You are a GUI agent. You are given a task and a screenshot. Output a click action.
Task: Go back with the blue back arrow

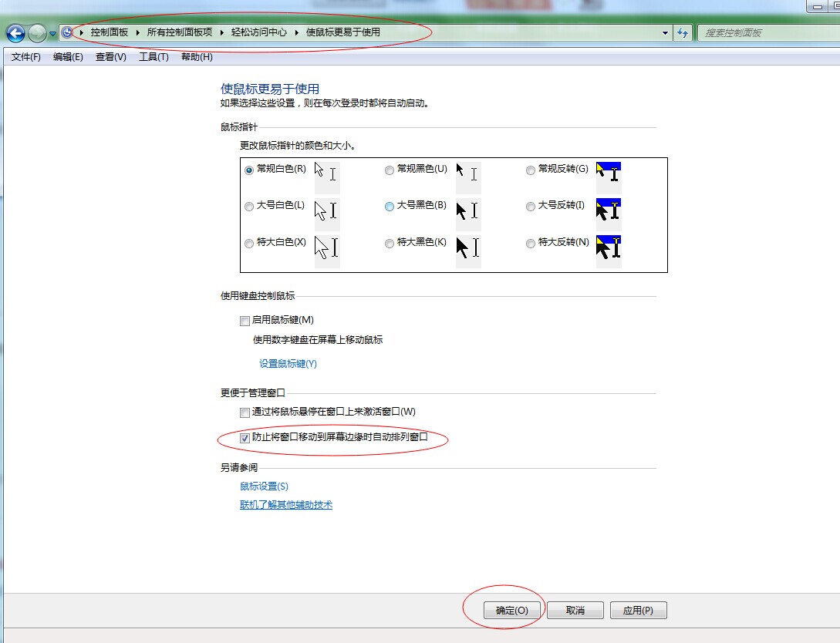15,33
